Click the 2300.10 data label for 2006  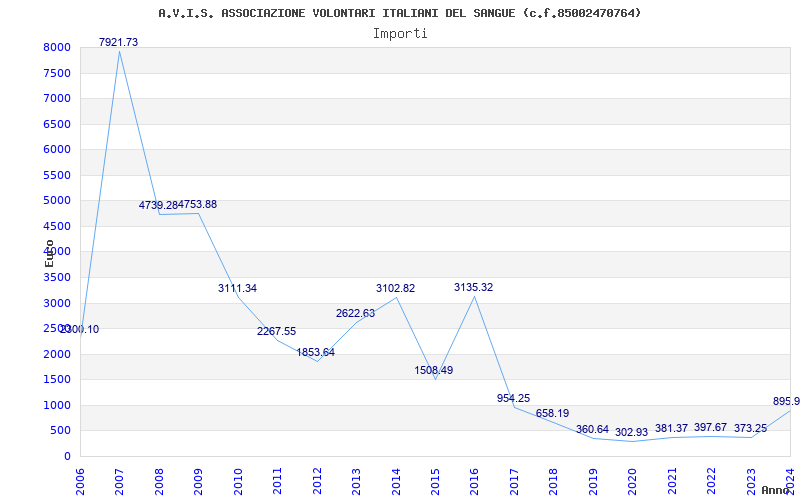(x=79, y=330)
